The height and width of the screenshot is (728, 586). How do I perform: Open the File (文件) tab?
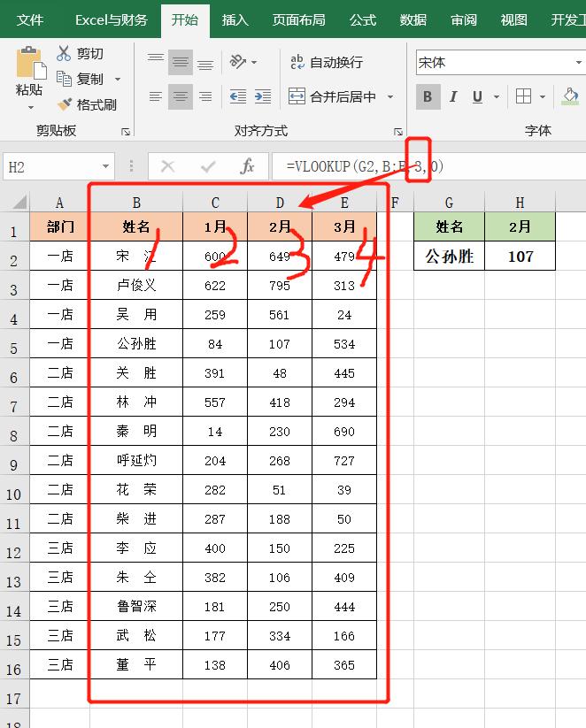[30, 20]
